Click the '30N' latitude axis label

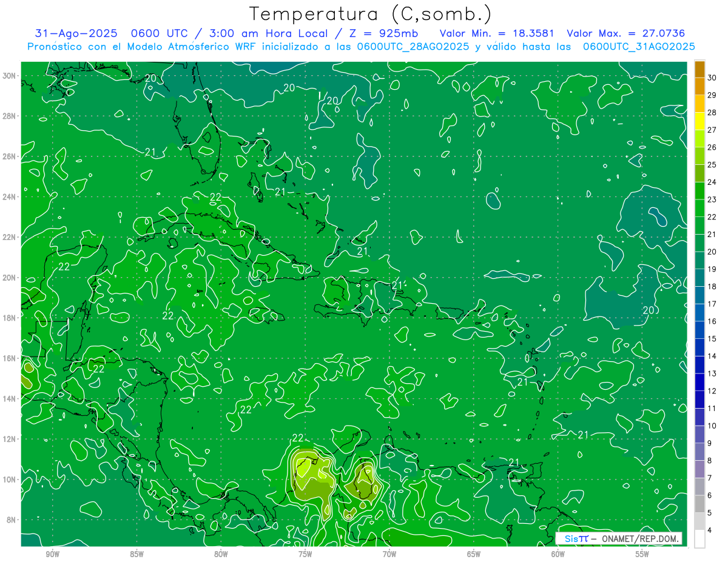tap(10, 76)
